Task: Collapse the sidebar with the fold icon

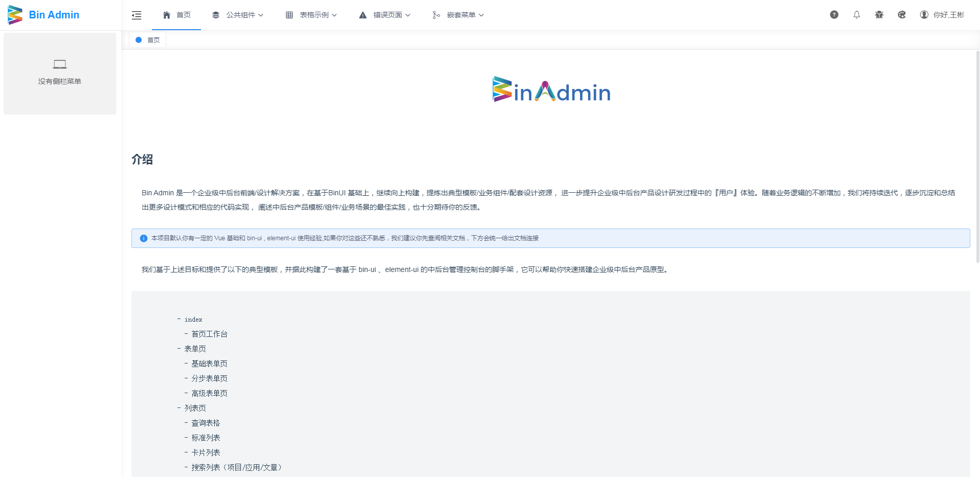Action: pyautogui.click(x=137, y=15)
